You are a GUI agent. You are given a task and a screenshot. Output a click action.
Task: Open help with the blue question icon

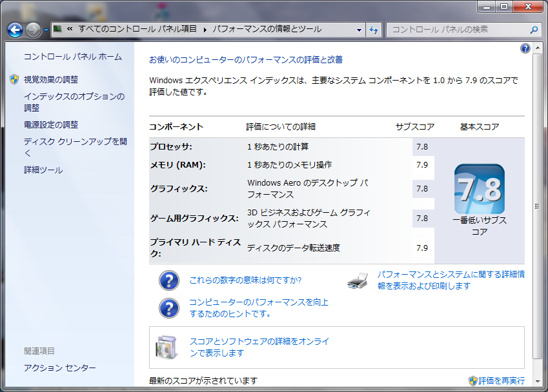pyautogui.click(x=525, y=48)
